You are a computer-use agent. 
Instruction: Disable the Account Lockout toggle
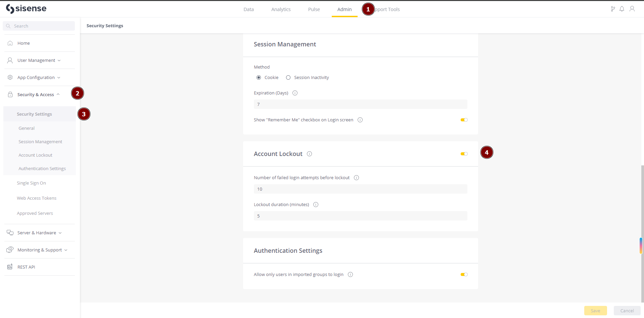click(x=464, y=154)
